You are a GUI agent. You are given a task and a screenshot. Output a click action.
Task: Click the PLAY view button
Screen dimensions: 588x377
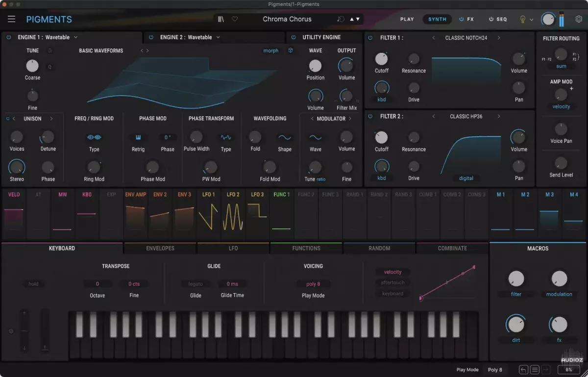coord(407,19)
